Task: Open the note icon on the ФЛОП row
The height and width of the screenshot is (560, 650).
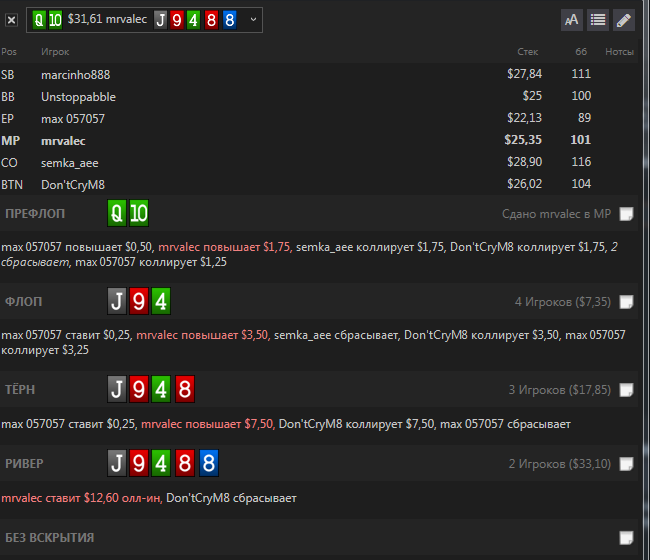Action: pos(626,302)
